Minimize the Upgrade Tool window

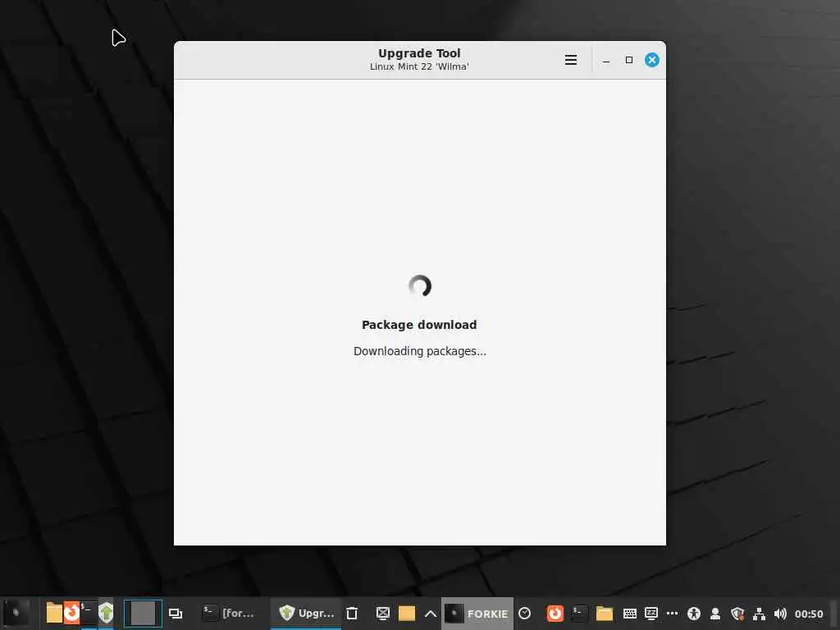tap(606, 60)
